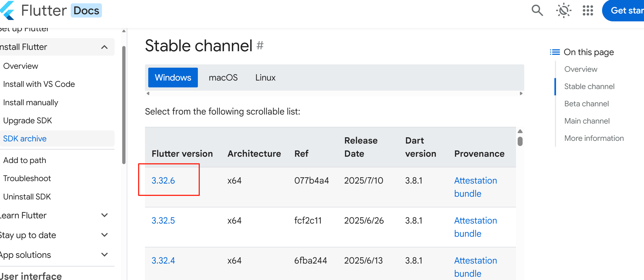Open Attestation bundle for 3.32.4
Viewport: 644px width, 280px height.
475,267
